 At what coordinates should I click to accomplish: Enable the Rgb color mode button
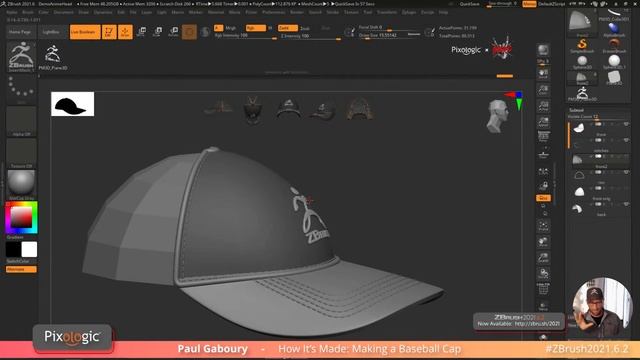[x=256, y=28]
